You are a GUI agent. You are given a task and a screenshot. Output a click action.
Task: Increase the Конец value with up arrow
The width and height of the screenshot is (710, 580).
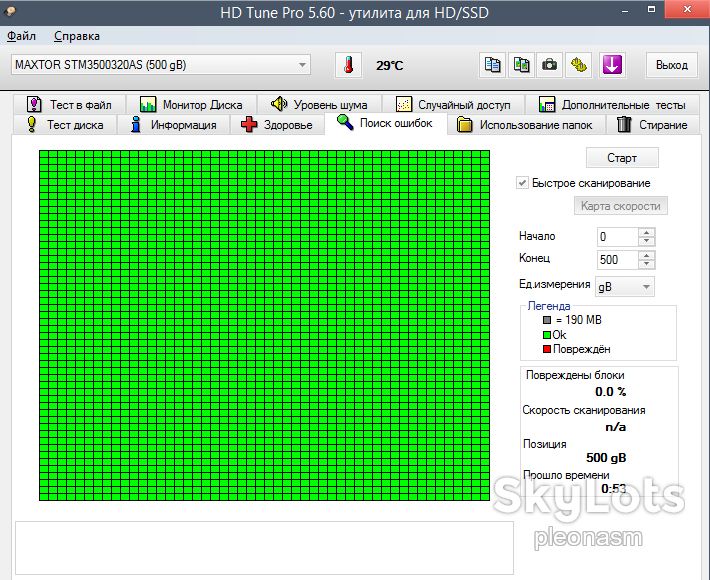pyautogui.click(x=647, y=255)
